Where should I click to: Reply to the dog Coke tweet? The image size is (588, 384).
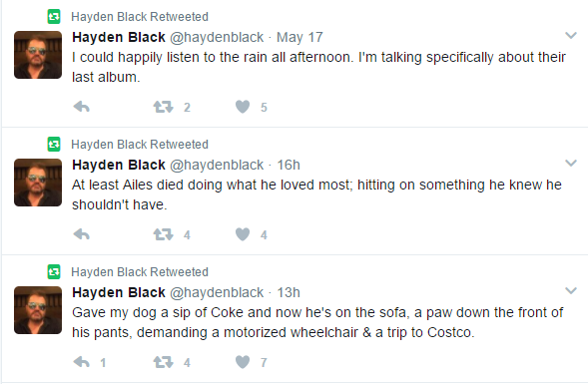(82, 362)
